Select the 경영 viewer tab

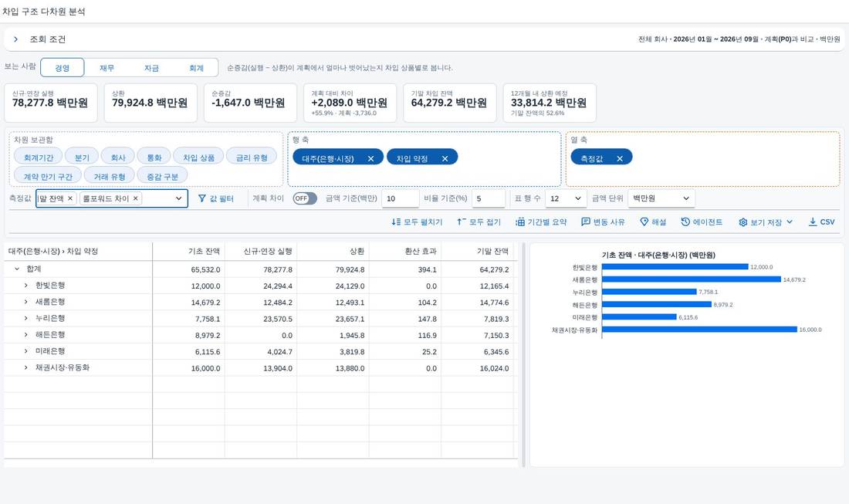click(63, 68)
